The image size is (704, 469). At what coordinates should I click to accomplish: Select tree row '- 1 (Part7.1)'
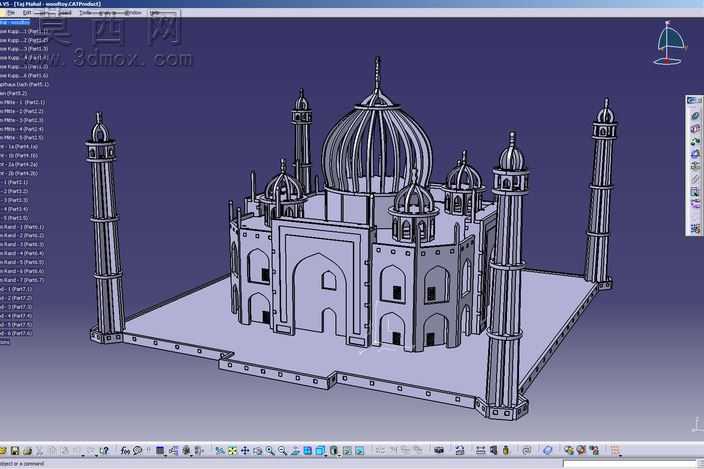[18, 289]
